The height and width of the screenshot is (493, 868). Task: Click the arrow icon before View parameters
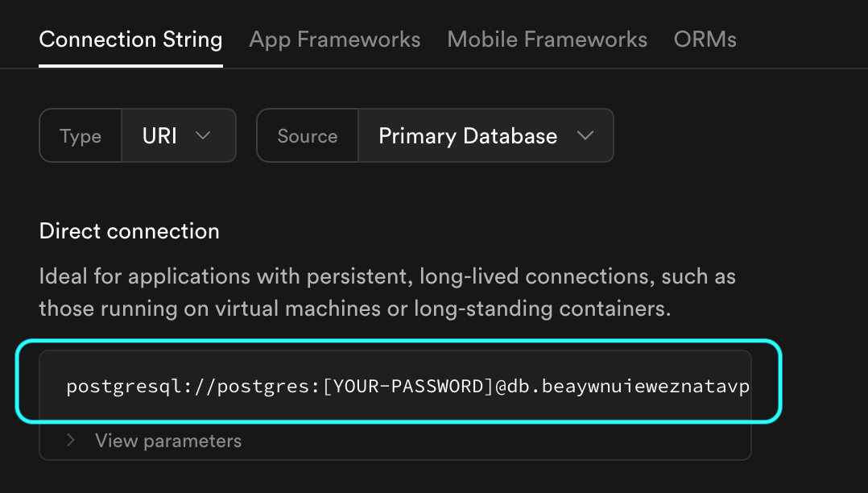(x=71, y=441)
